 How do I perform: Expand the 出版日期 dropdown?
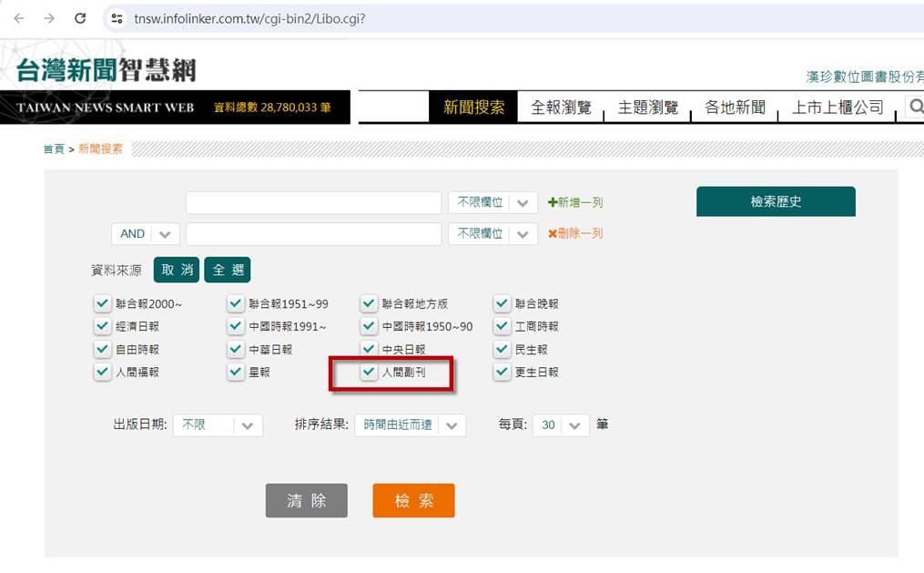tap(218, 425)
